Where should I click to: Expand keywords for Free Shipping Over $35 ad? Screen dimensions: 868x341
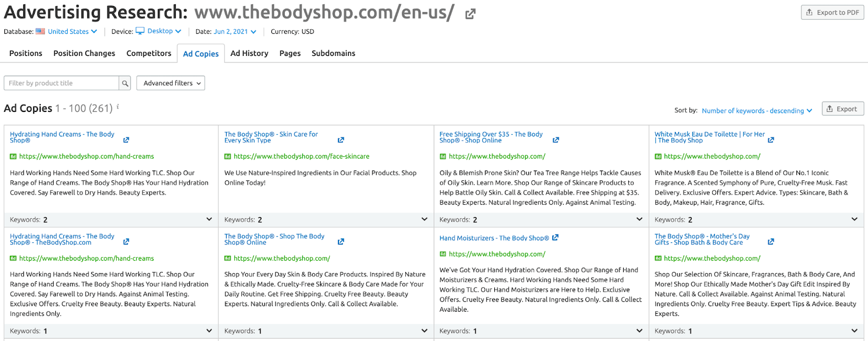coord(639,219)
